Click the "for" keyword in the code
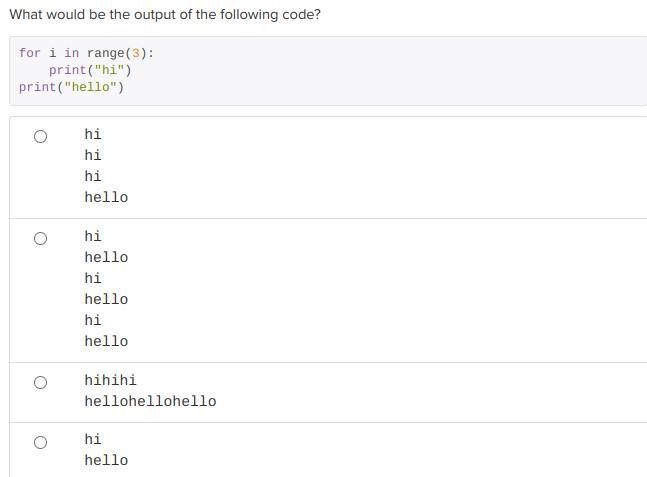The image size is (647, 477). click(x=29, y=53)
